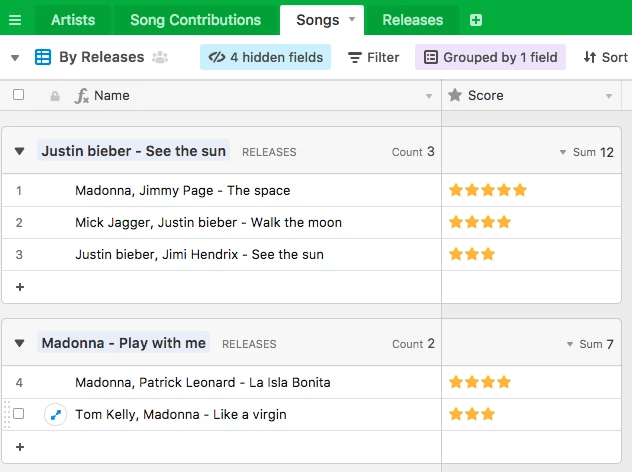This screenshot has height=472, width=632.
Task: Switch to the Song Contributions tab
Action: pyautogui.click(x=195, y=20)
